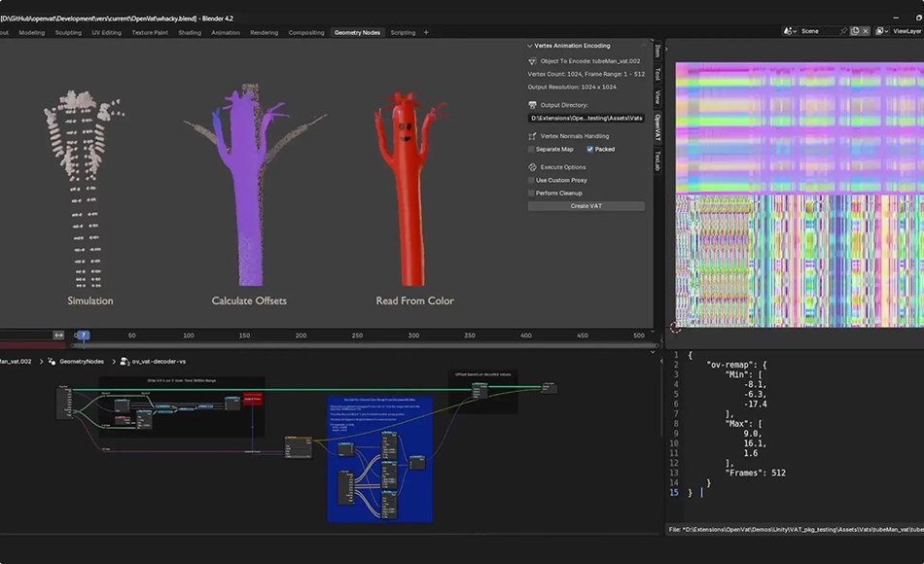This screenshot has height=564, width=924.
Task: Uncheck the Packed checkbox
Action: tap(589, 148)
